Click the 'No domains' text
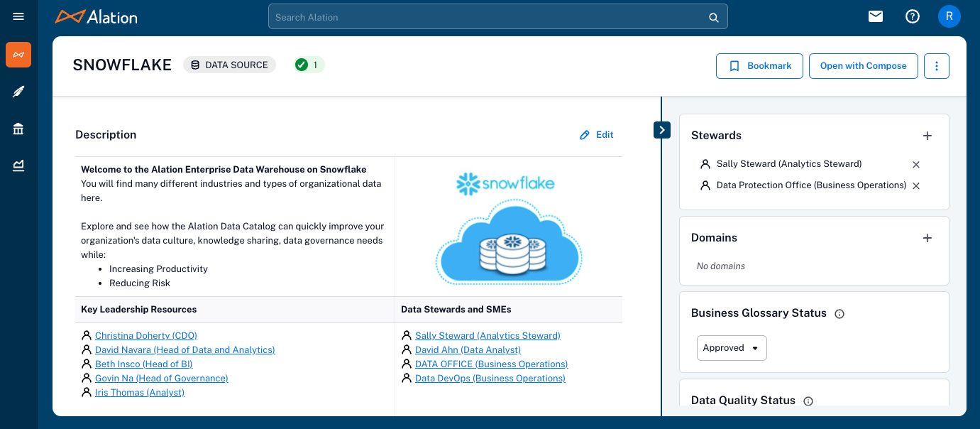Image resolution: width=980 pixels, height=429 pixels. tap(721, 266)
